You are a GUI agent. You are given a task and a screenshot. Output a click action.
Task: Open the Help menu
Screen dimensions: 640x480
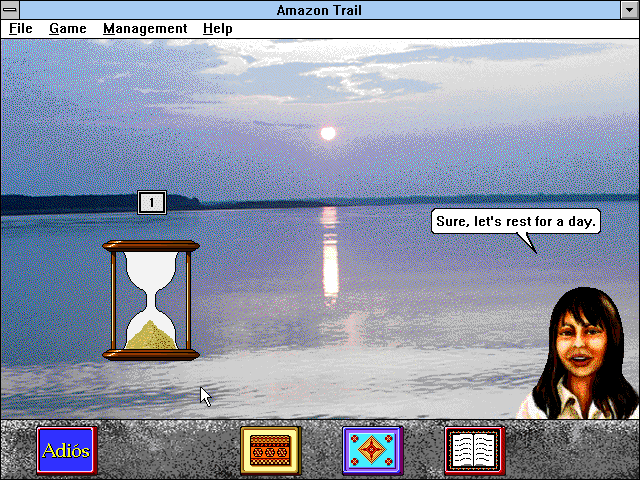pos(218,29)
